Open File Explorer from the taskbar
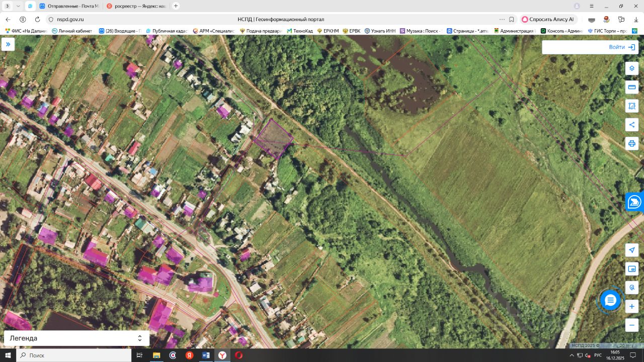The height and width of the screenshot is (362, 644). [x=156, y=355]
